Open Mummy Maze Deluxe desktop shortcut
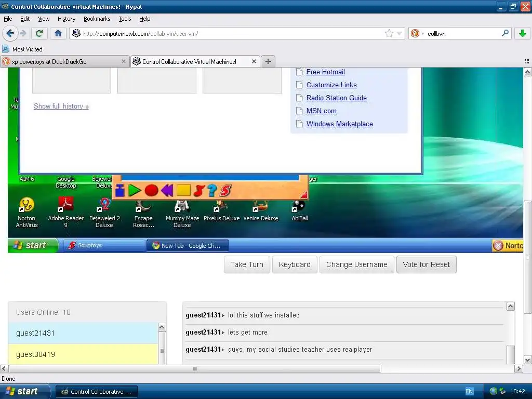Image resolution: width=532 pixels, height=399 pixels. [x=182, y=214]
